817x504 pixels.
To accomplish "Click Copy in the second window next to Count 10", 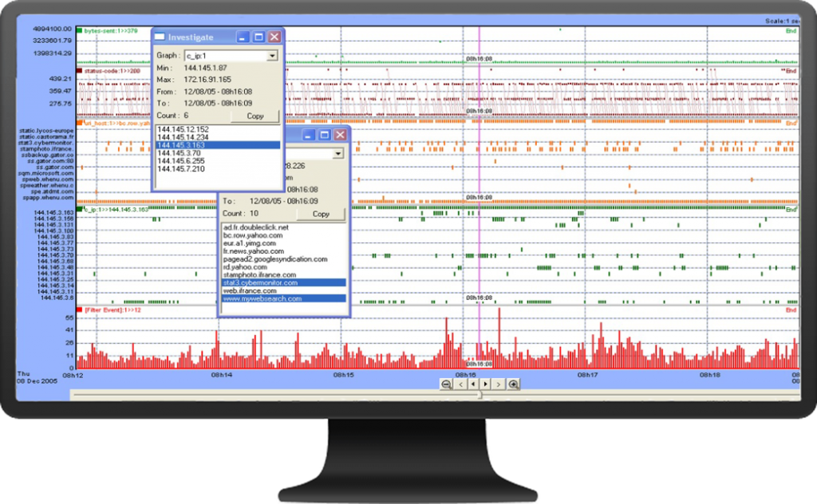I will point(321,214).
